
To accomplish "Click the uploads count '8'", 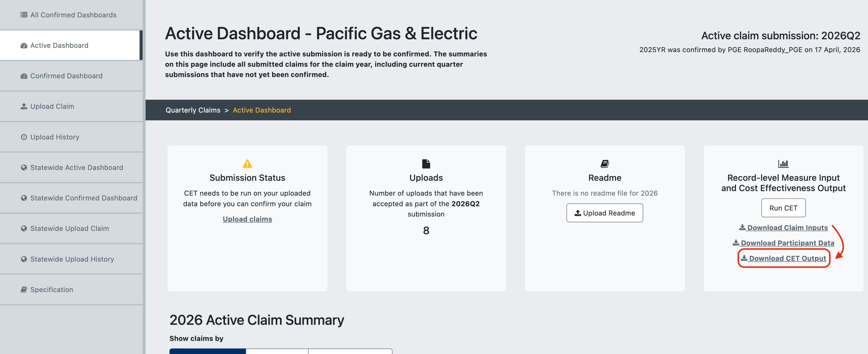I will pyautogui.click(x=426, y=230).
